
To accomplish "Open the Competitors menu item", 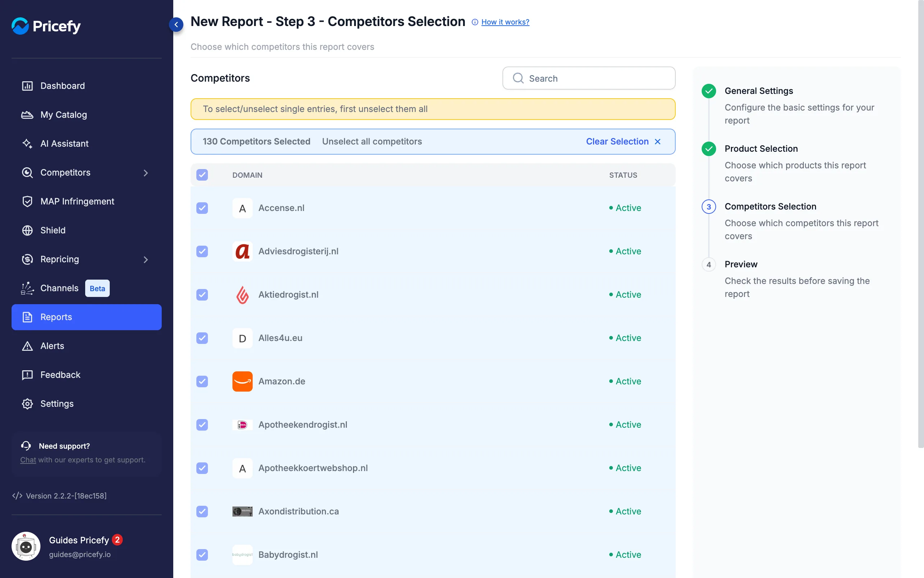I will tap(87, 172).
